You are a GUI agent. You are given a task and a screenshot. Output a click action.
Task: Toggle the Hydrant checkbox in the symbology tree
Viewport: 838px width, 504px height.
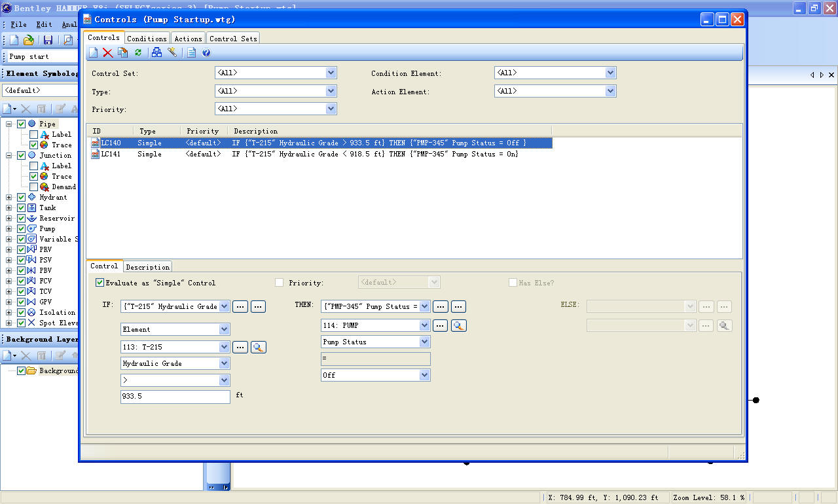click(x=22, y=197)
